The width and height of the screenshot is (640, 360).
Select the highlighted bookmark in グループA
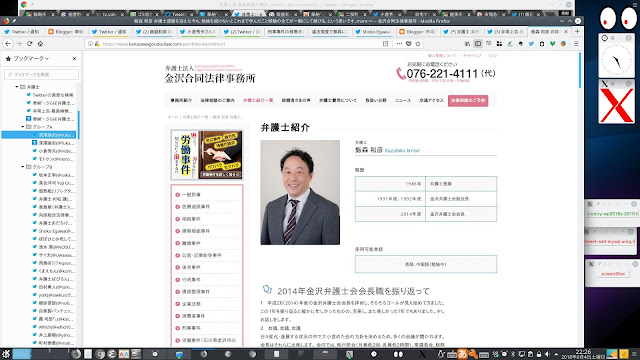pyautogui.click(x=38, y=135)
